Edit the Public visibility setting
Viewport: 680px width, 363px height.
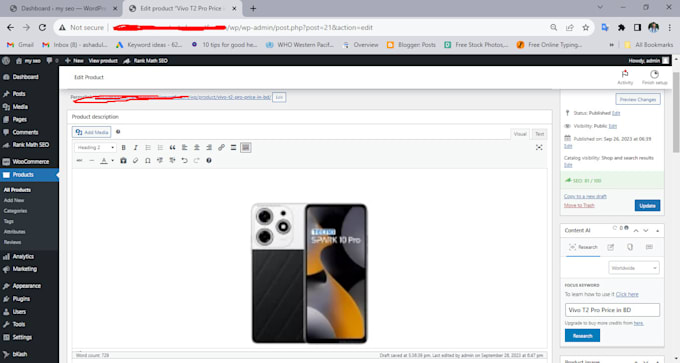[x=612, y=126]
